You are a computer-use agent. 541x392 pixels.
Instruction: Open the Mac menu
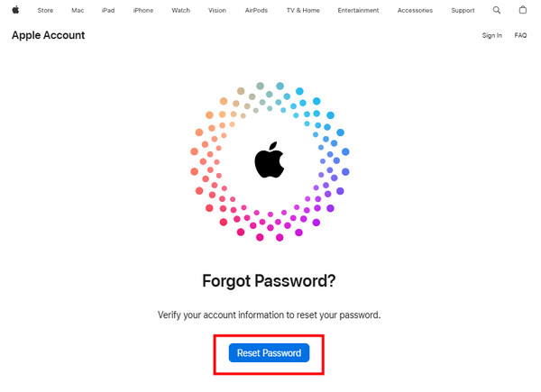[78, 11]
